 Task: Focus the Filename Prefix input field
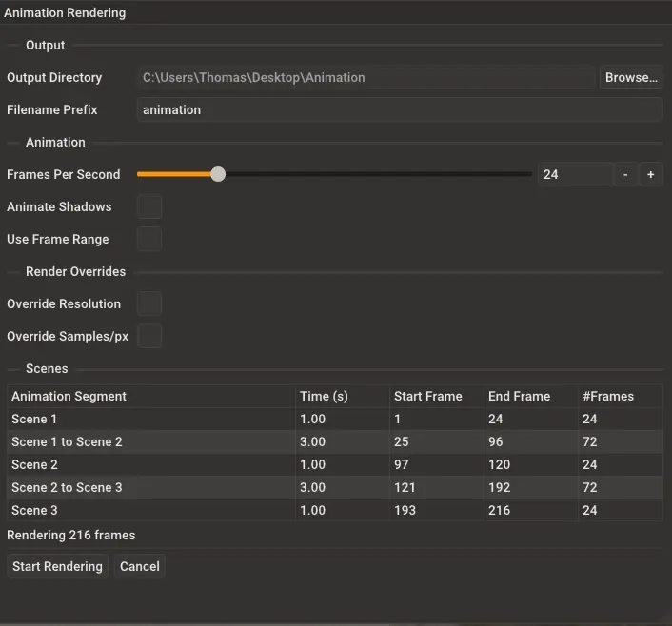point(400,110)
